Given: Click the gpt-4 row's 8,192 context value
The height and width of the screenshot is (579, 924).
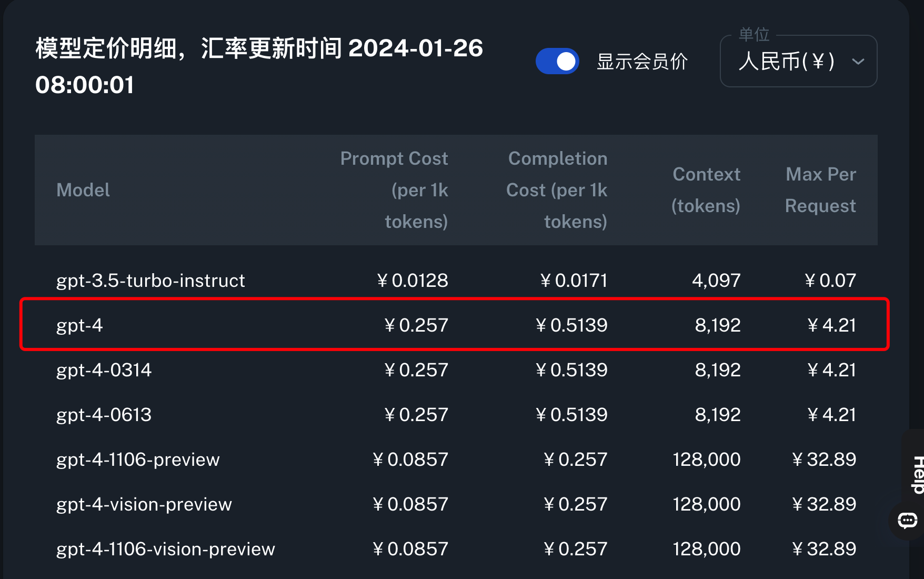Looking at the screenshot, I should 718,325.
